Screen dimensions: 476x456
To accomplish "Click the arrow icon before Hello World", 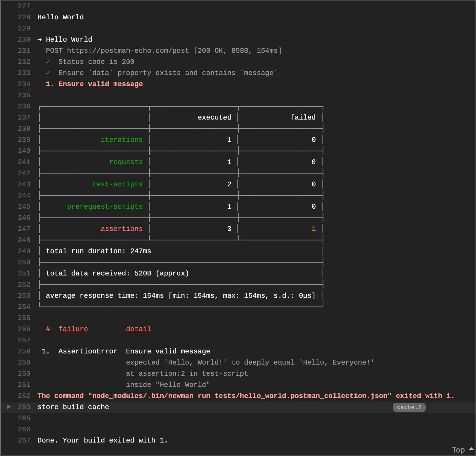I will pos(40,39).
